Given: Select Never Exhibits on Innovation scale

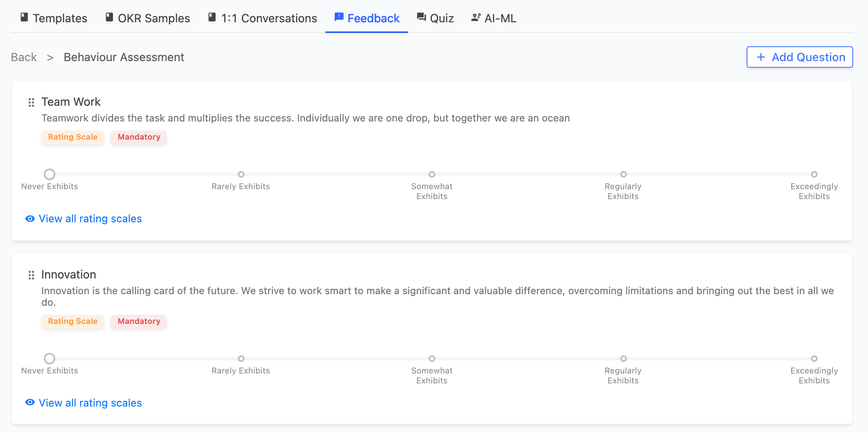Looking at the screenshot, I should click(x=50, y=359).
